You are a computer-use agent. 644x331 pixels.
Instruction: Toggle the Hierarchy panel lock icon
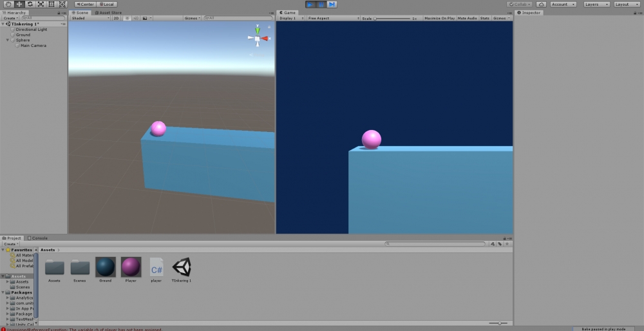[59, 13]
